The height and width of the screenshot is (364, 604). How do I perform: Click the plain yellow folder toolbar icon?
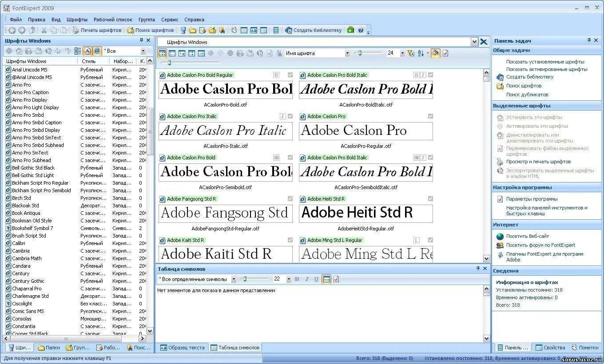click(193, 30)
